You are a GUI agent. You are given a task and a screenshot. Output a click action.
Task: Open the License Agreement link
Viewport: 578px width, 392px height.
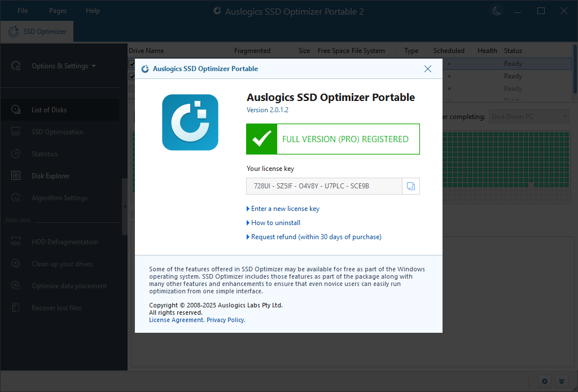[x=176, y=320]
